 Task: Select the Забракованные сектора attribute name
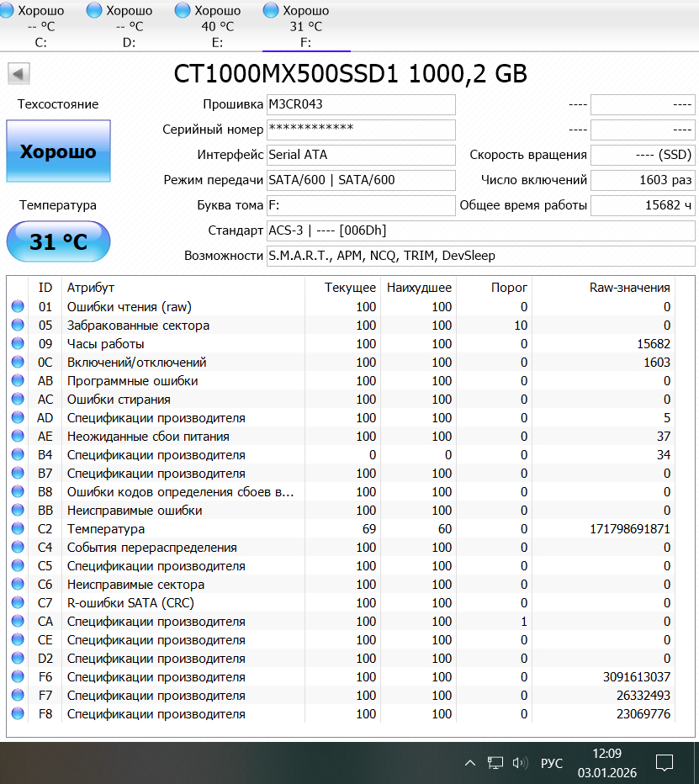(139, 326)
